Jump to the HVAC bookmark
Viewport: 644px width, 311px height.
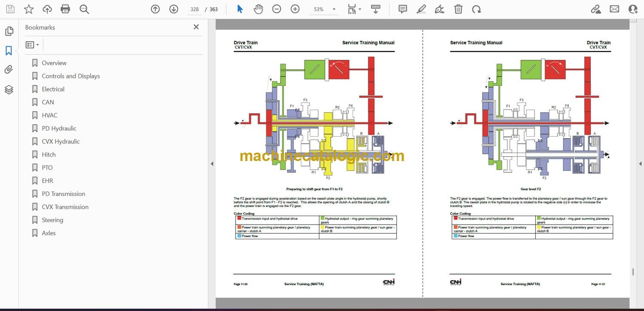49,115
